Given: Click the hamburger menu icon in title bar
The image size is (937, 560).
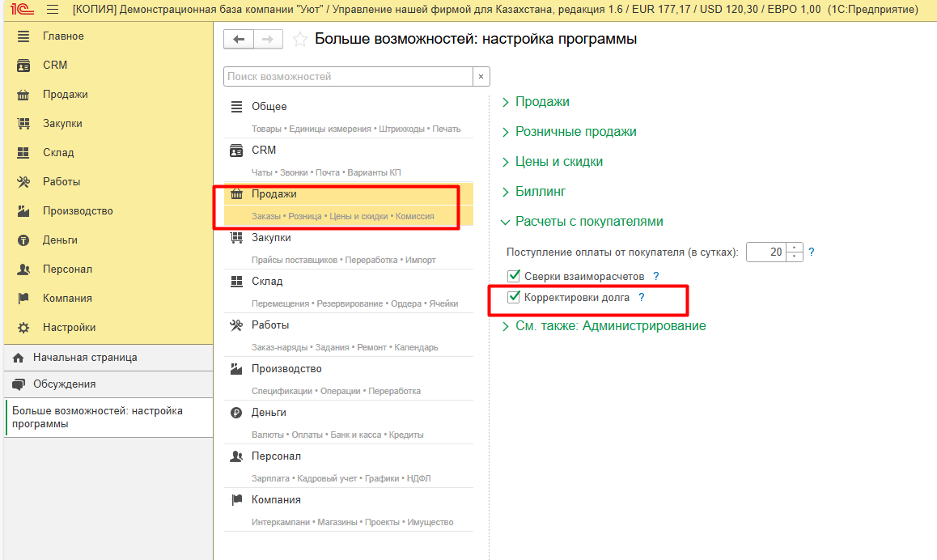Looking at the screenshot, I should pos(53,10).
